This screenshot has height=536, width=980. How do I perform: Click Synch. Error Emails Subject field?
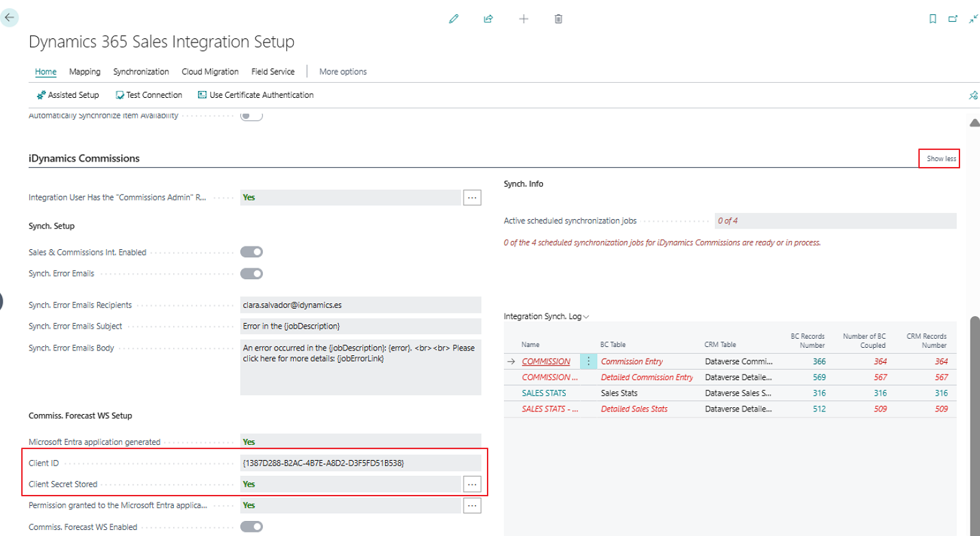(361, 326)
